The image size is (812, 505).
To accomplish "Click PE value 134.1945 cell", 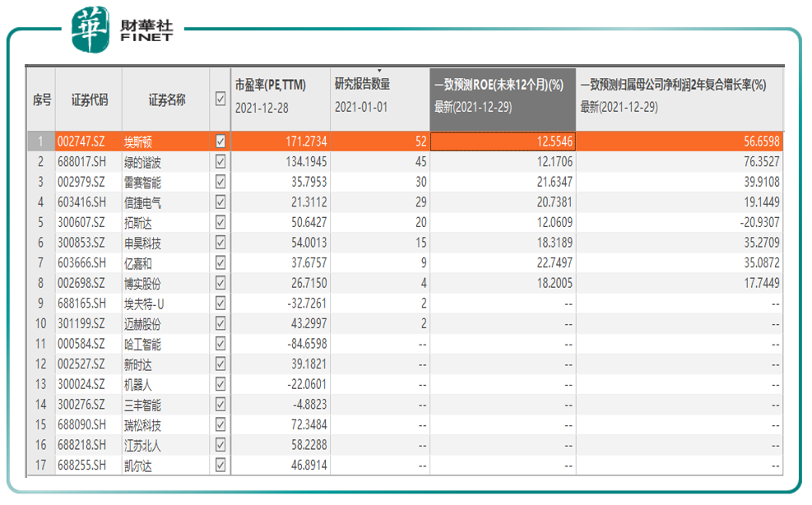I will click(x=281, y=161).
